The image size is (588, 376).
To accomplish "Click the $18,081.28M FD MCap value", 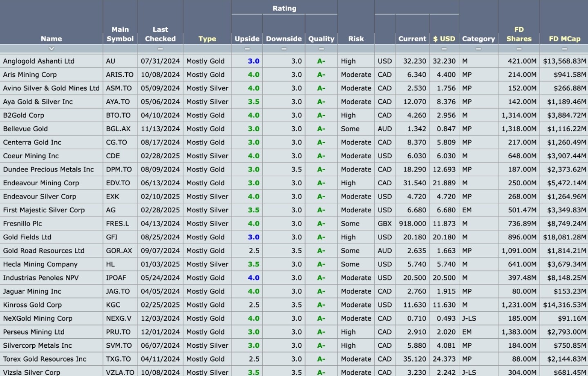I will click(564, 237).
